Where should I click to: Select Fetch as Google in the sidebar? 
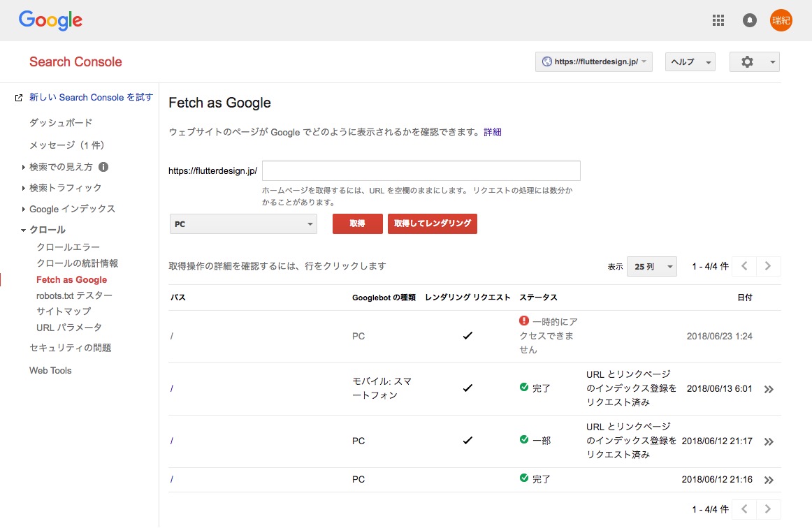click(71, 279)
